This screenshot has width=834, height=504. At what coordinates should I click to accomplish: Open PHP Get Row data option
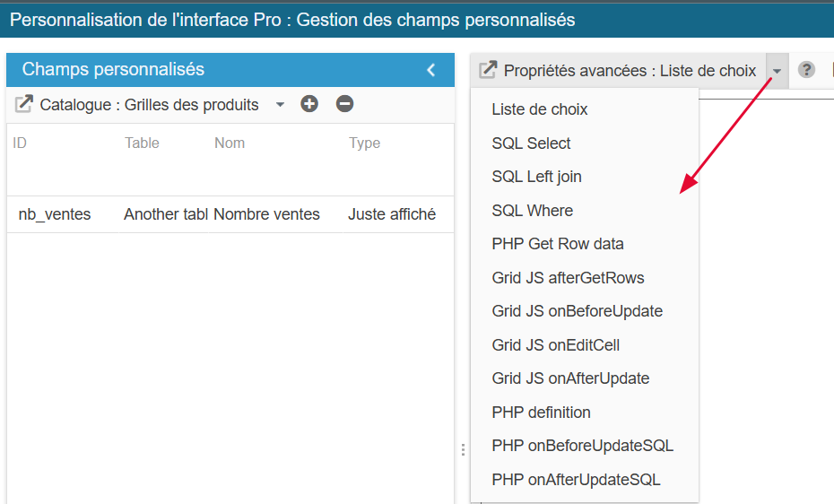[558, 244]
